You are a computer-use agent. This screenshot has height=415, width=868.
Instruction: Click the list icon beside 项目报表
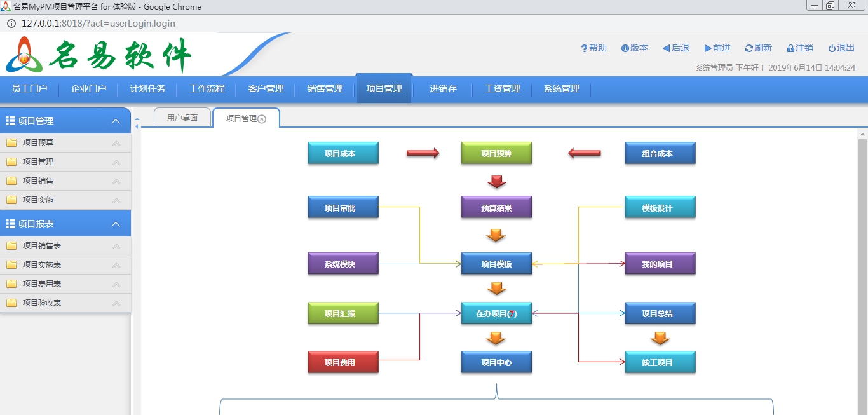point(10,223)
